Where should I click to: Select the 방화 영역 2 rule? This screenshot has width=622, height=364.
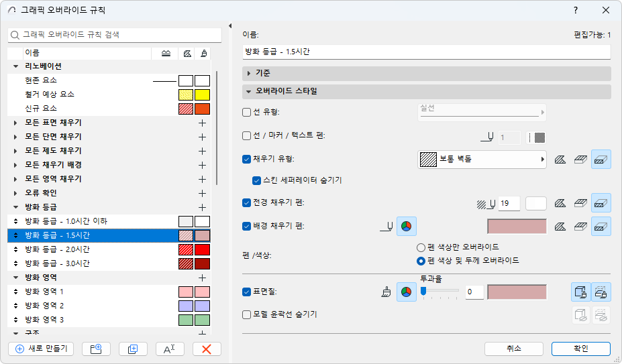point(109,306)
